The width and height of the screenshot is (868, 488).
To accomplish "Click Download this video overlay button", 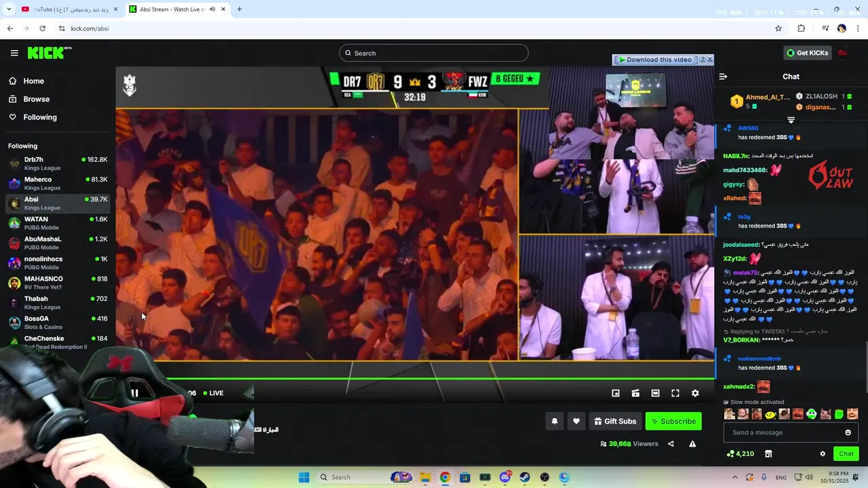I will (x=654, y=60).
